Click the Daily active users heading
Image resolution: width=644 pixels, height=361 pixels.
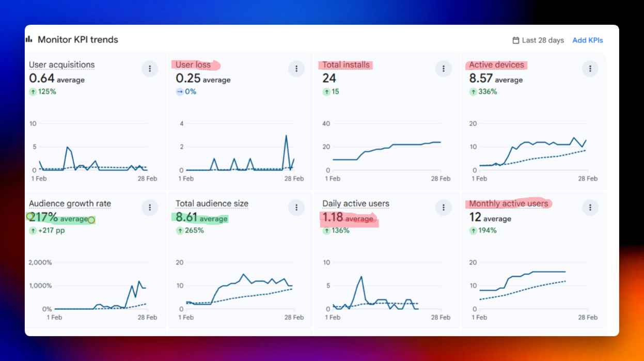(x=356, y=203)
